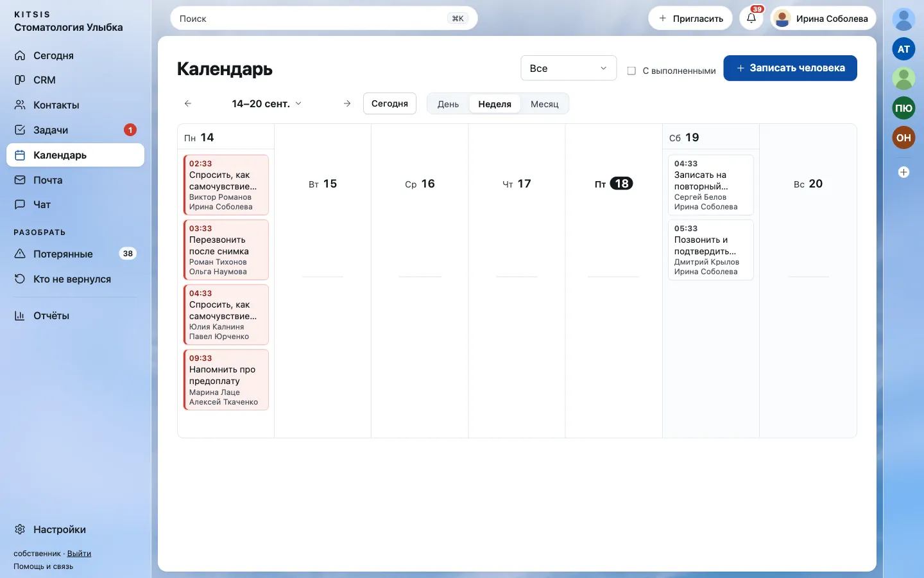Click the Пт 18 day header

[x=613, y=184]
